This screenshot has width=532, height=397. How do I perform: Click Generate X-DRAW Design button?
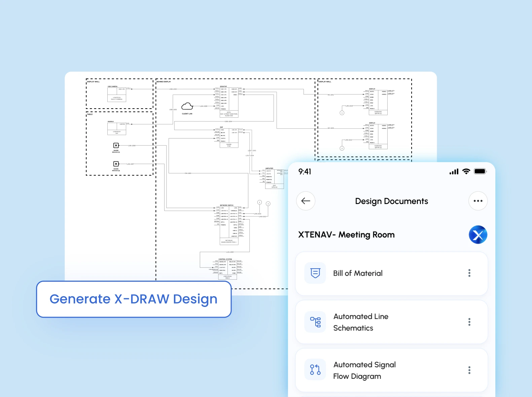tap(134, 299)
